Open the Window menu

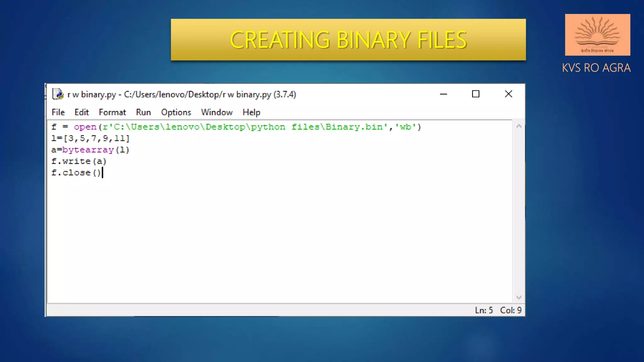point(217,112)
